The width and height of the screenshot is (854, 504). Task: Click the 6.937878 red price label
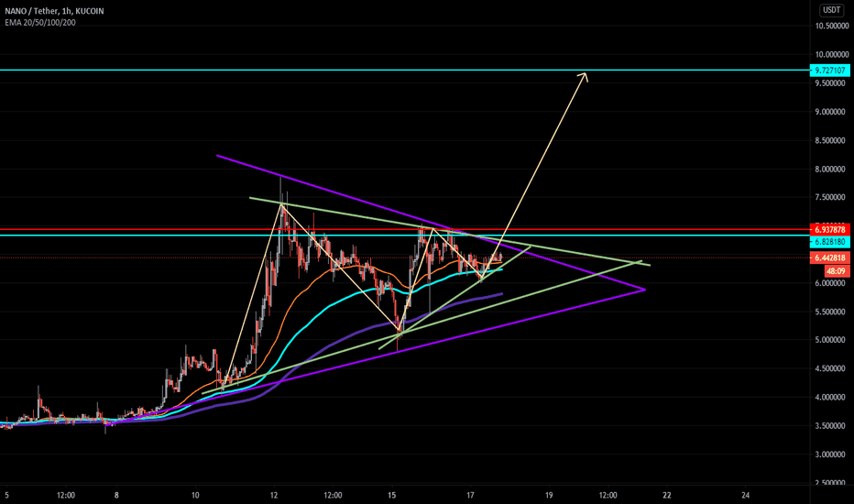[x=830, y=230]
